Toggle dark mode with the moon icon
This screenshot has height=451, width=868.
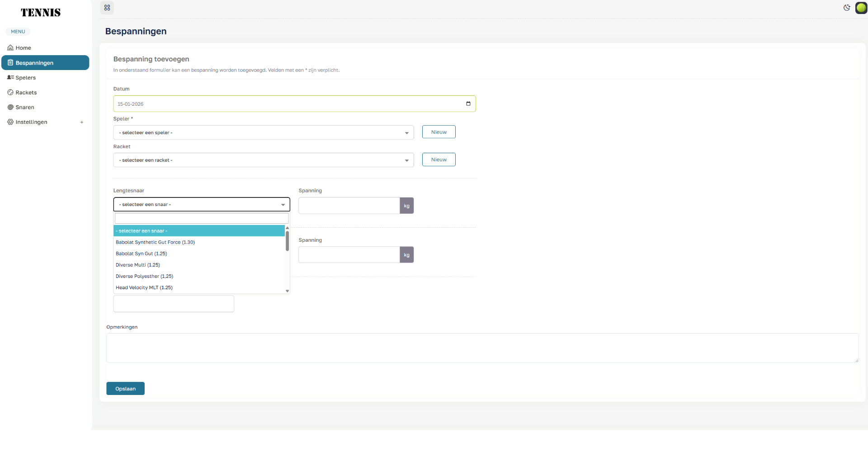pos(847,8)
